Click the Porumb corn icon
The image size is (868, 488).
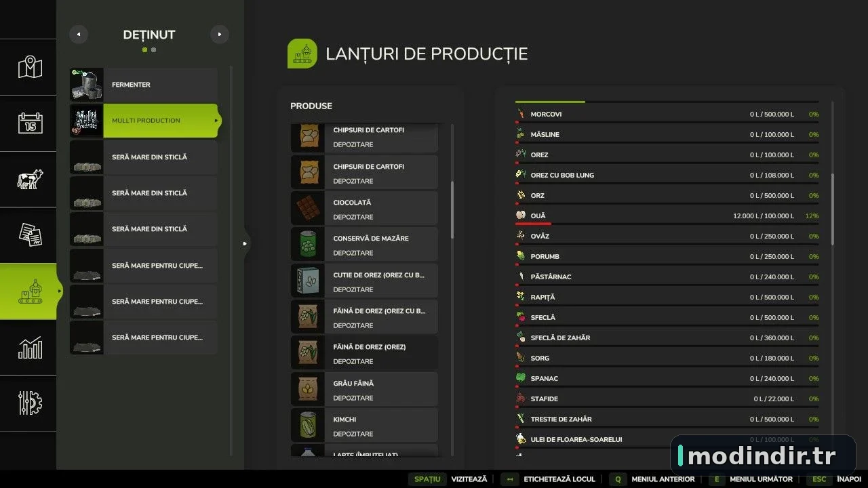pos(521,256)
